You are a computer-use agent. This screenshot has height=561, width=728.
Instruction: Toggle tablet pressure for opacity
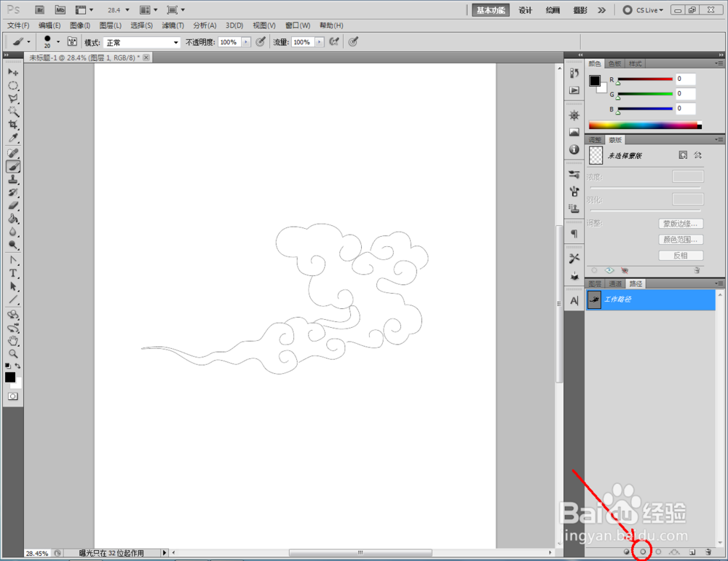tap(261, 42)
